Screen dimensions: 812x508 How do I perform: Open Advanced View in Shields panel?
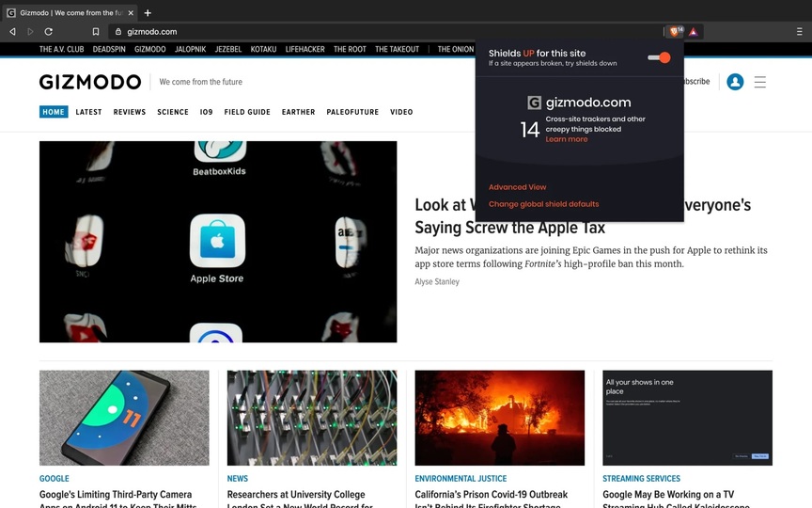click(517, 187)
